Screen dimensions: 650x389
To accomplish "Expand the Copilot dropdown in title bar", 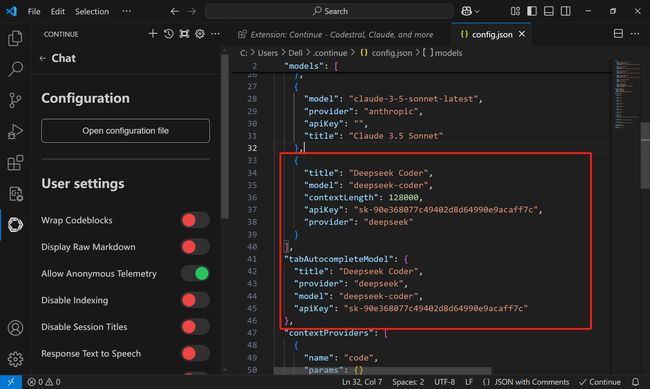I will [470, 11].
